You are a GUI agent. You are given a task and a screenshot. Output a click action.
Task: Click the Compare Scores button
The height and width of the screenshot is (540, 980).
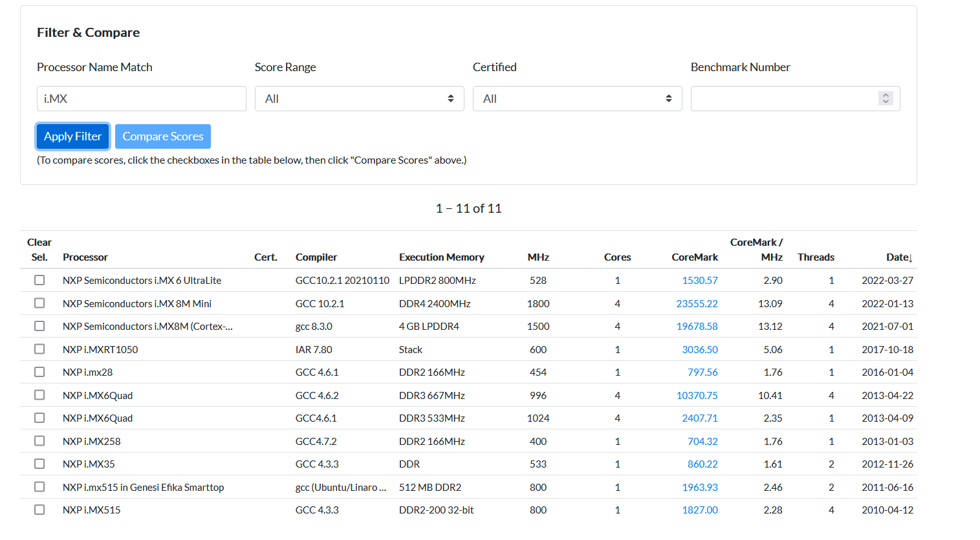coord(163,136)
